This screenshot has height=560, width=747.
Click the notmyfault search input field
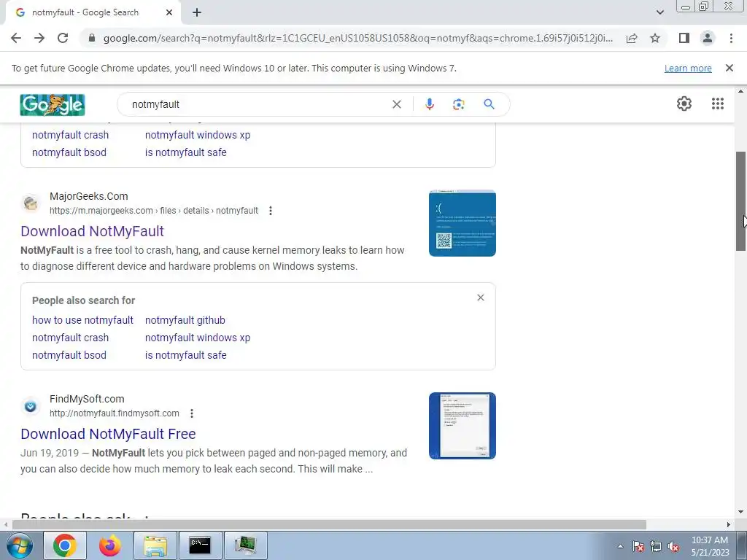tap(258, 104)
